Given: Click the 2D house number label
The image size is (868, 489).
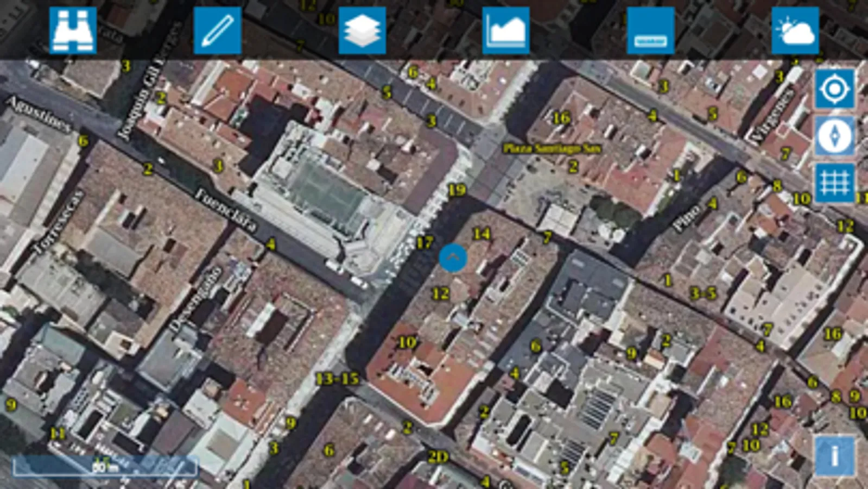Looking at the screenshot, I should (438, 457).
